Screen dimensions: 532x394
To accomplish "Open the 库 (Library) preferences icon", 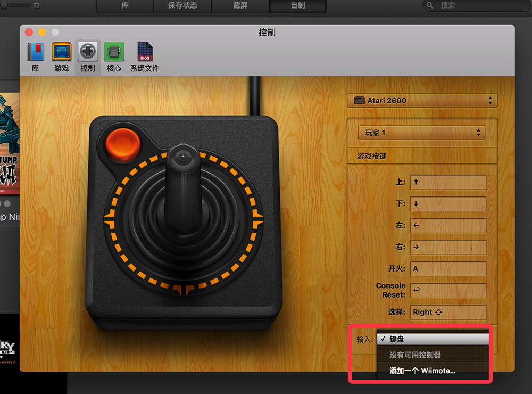I will 35,57.
